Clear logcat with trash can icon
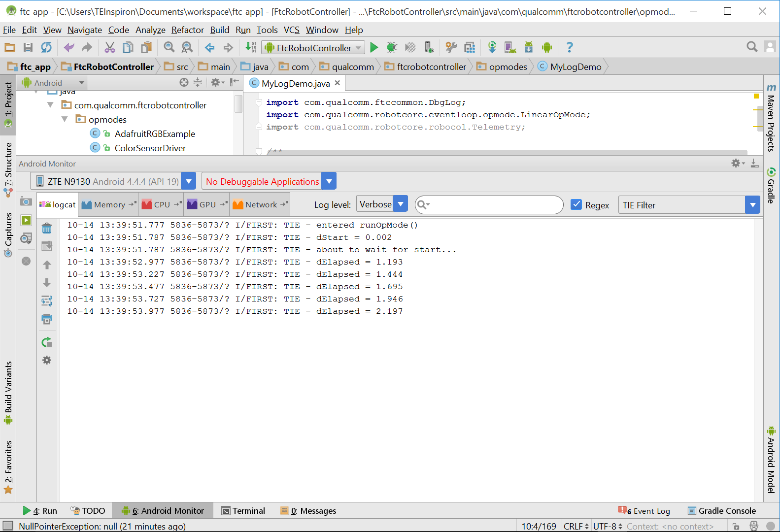The width and height of the screenshot is (780, 532). pos(47,228)
